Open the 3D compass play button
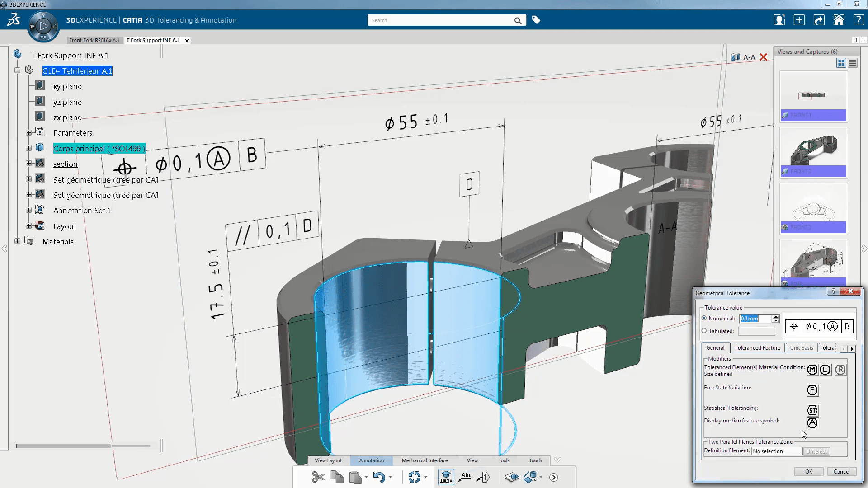 click(43, 26)
